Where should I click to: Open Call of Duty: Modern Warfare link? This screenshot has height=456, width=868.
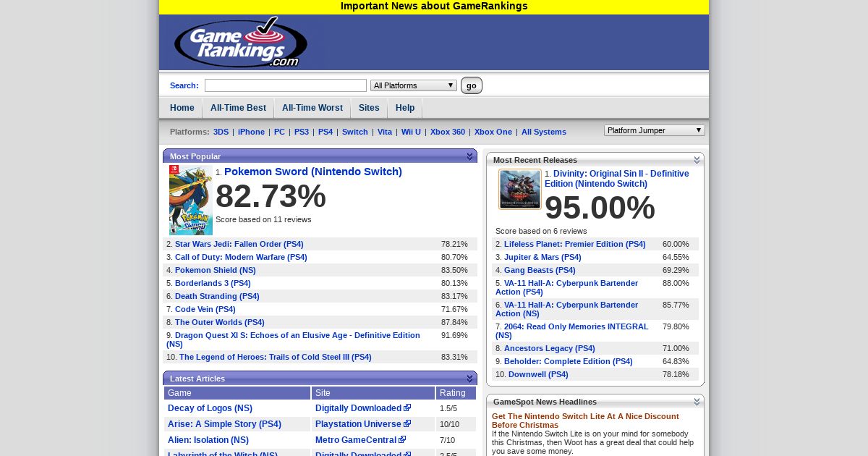tap(241, 257)
